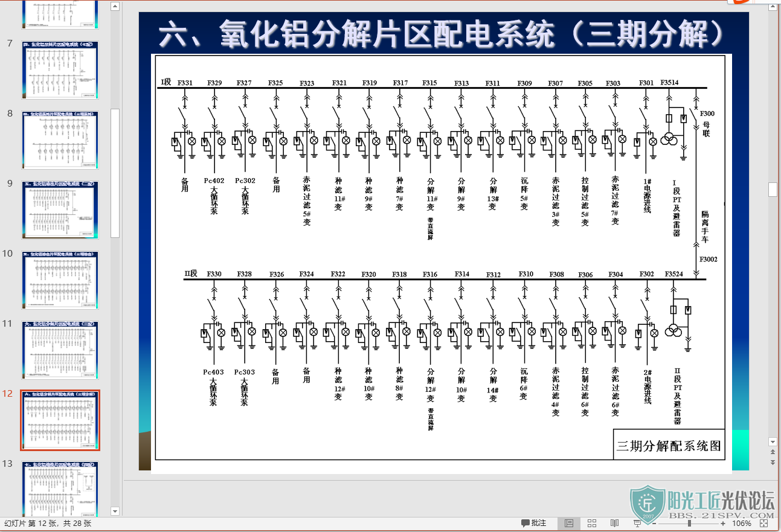Open zoom dialog via 106% label
781x532 pixels.
coord(741,524)
